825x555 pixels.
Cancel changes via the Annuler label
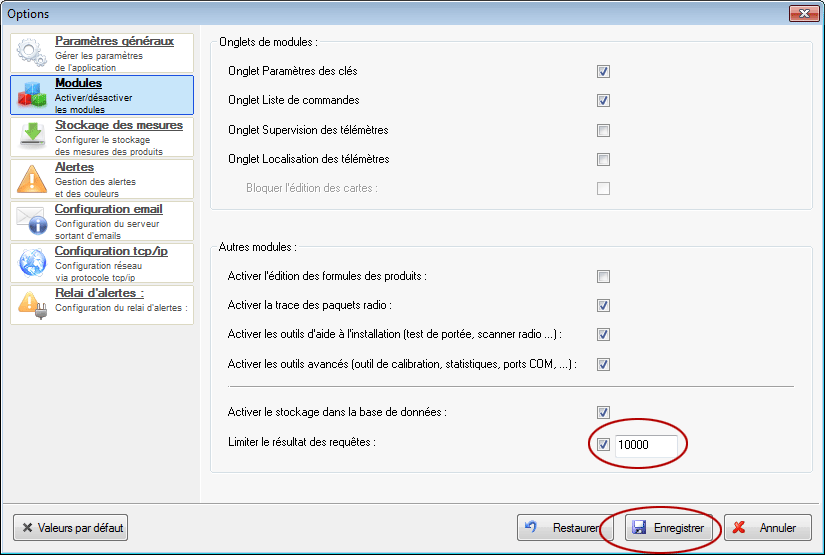pos(778,528)
